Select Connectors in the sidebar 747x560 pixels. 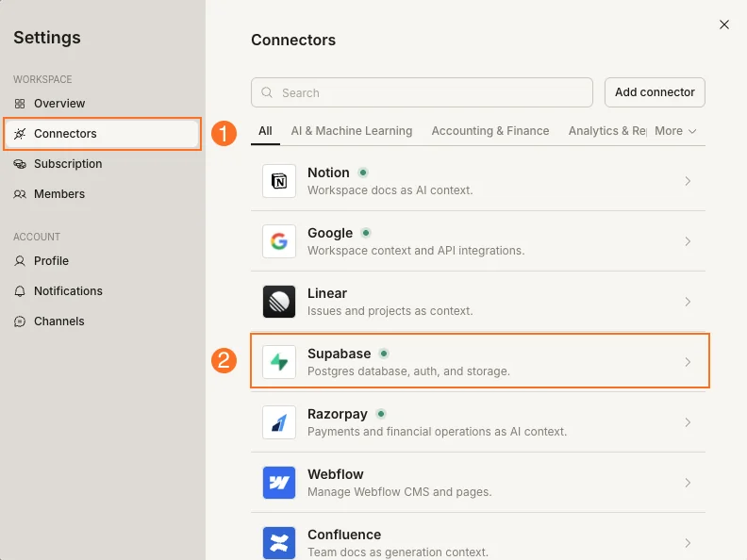[102, 134]
